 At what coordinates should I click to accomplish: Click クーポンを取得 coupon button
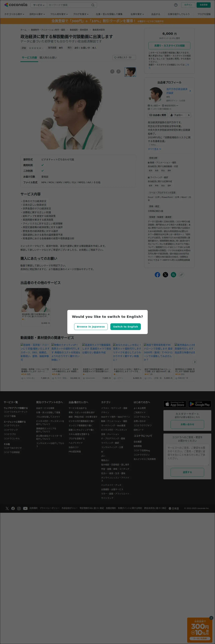[200, 639]
